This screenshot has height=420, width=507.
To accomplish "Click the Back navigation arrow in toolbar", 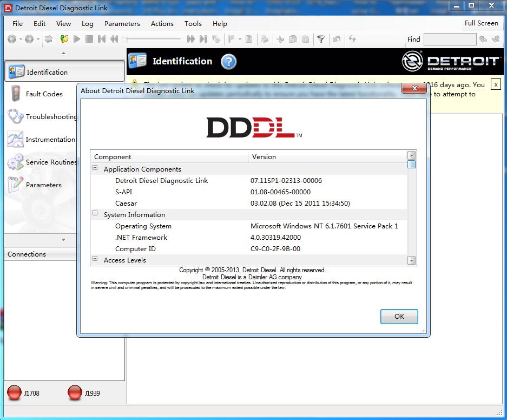I will (x=12, y=39).
